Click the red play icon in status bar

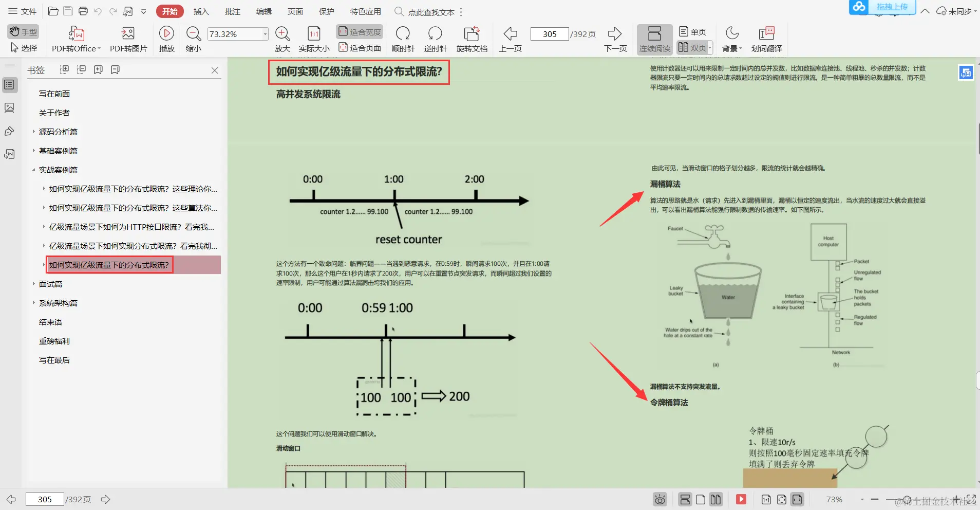(741, 499)
